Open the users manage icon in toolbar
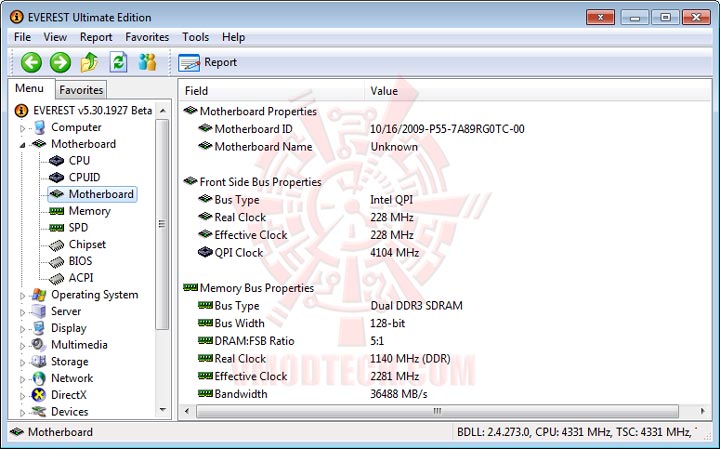This screenshot has height=449, width=720. click(147, 62)
